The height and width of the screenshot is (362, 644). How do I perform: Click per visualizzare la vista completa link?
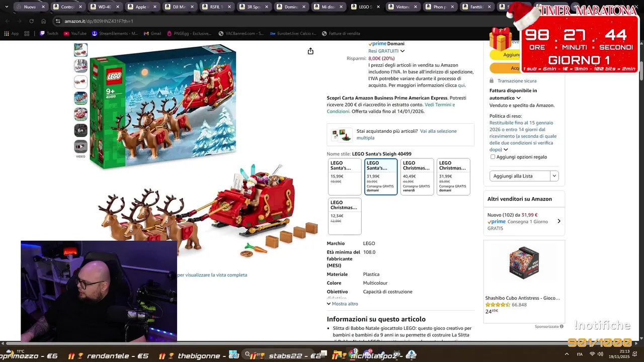point(212,275)
